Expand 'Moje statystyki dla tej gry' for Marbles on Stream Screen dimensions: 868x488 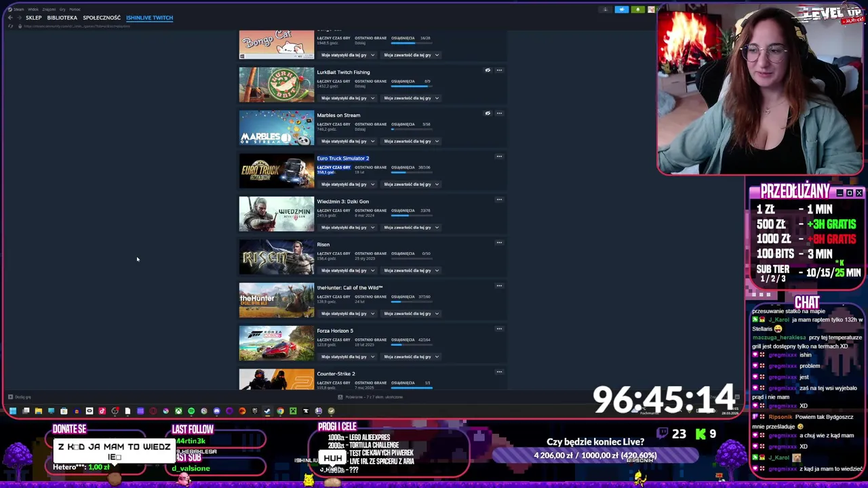click(x=347, y=141)
